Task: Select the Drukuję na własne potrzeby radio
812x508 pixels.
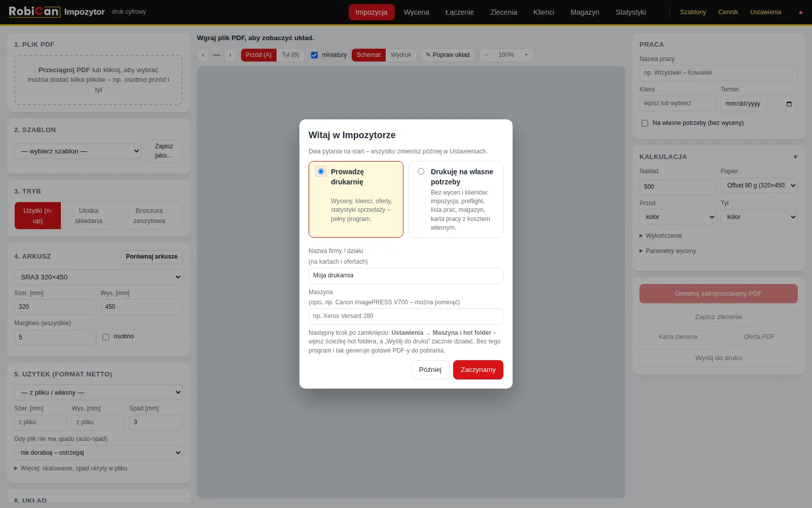Action: coord(421,172)
